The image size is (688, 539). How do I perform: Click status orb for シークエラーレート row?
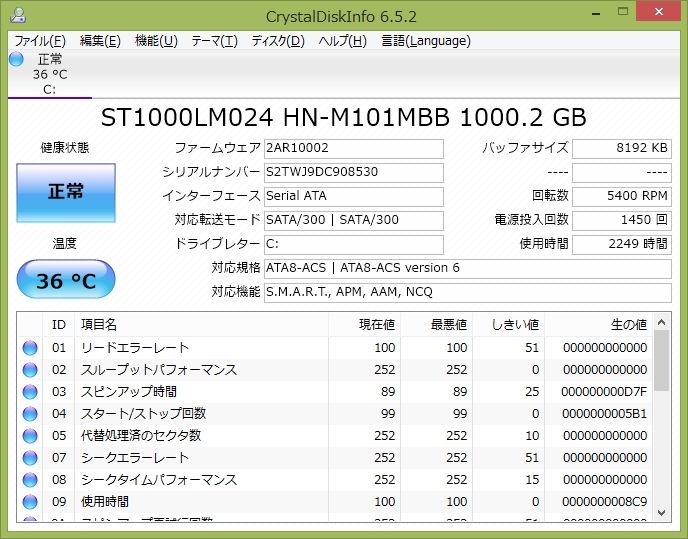pyautogui.click(x=30, y=457)
